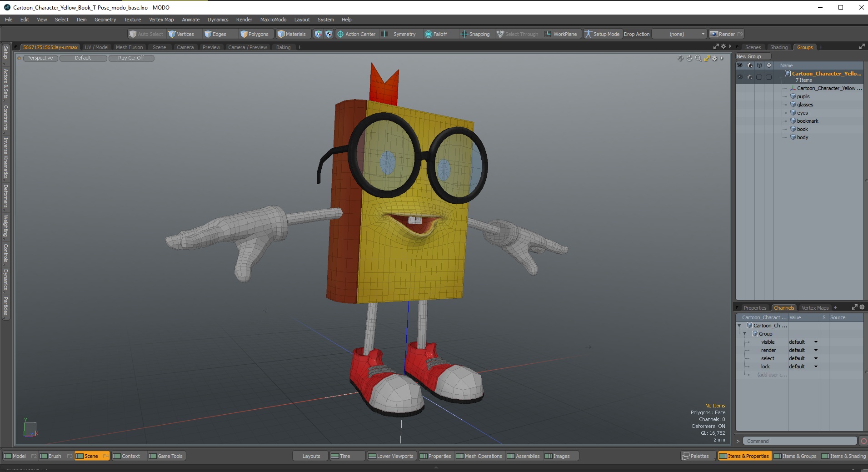Click the Pivots/Center mode icon beside Action Center
The height and width of the screenshot is (472, 868).
[x=329, y=34]
